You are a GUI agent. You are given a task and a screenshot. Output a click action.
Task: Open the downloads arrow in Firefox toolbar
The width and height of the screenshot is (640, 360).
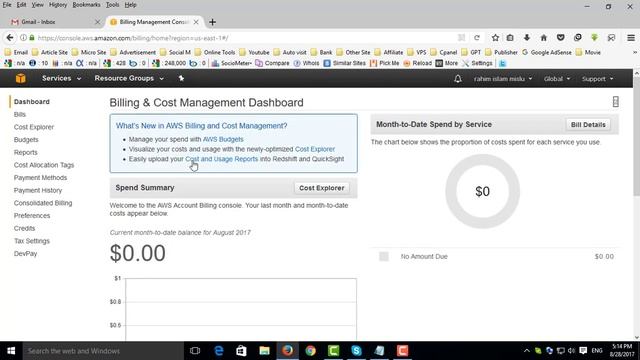527,38
